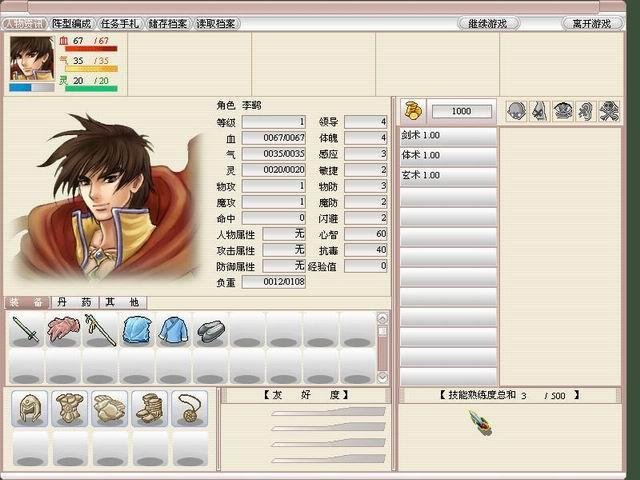
Task: Switch to the 其他 items tab
Action: tap(122, 302)
